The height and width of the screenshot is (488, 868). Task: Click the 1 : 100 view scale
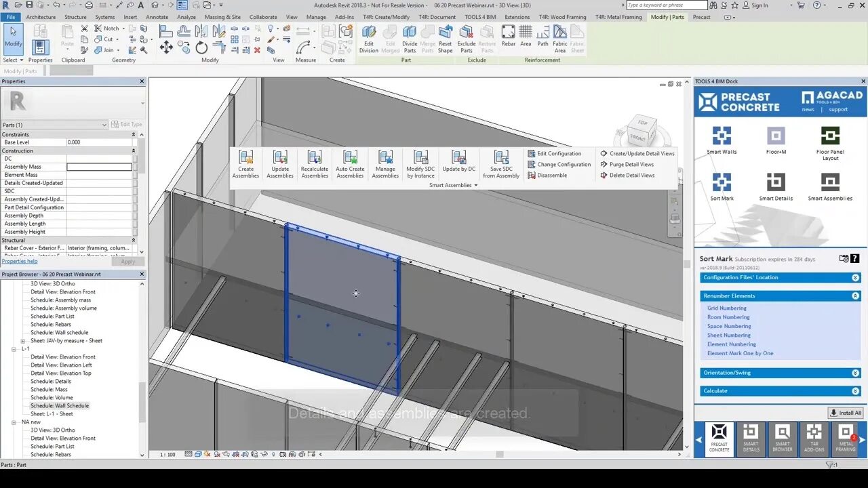[x=167, y=454]
